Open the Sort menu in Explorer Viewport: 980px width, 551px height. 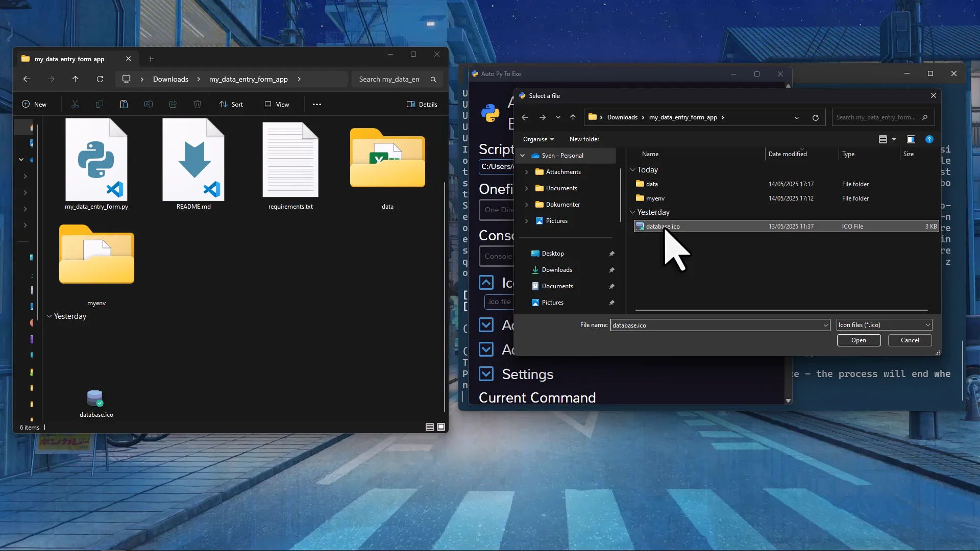[231, 104]
